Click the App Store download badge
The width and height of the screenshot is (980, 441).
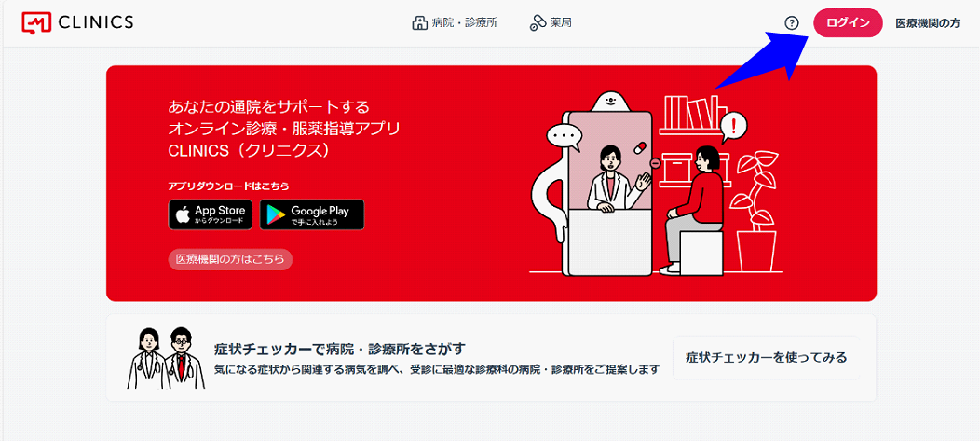[211, 214]
